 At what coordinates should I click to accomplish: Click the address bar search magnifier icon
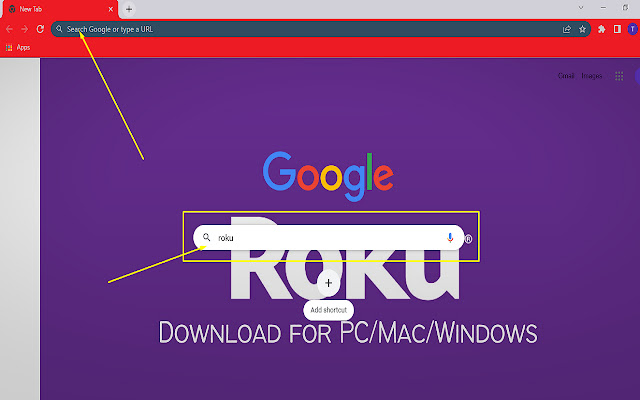[59, 29]
